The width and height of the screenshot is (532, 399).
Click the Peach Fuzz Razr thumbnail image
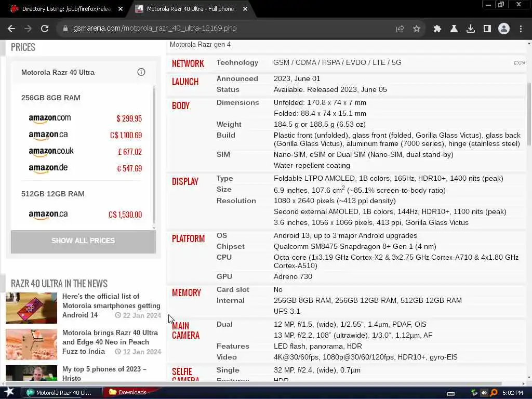tap(32, 344)
